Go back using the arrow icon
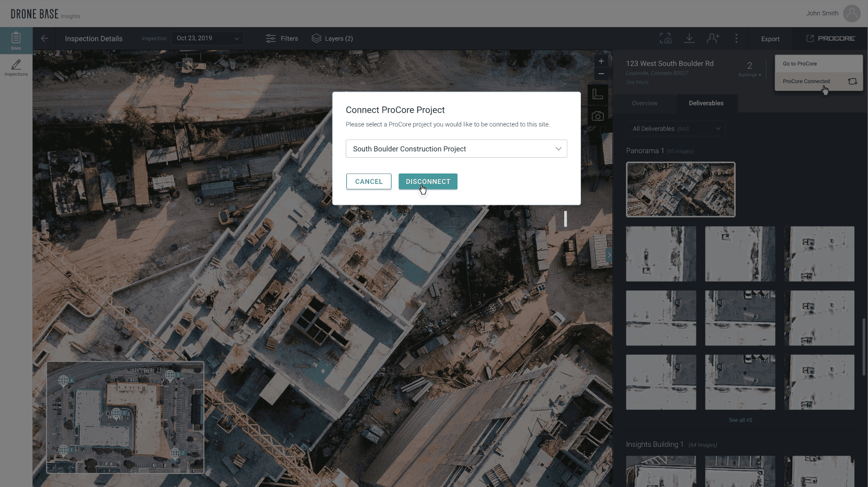868x487 pixels. tap(44, 39)
